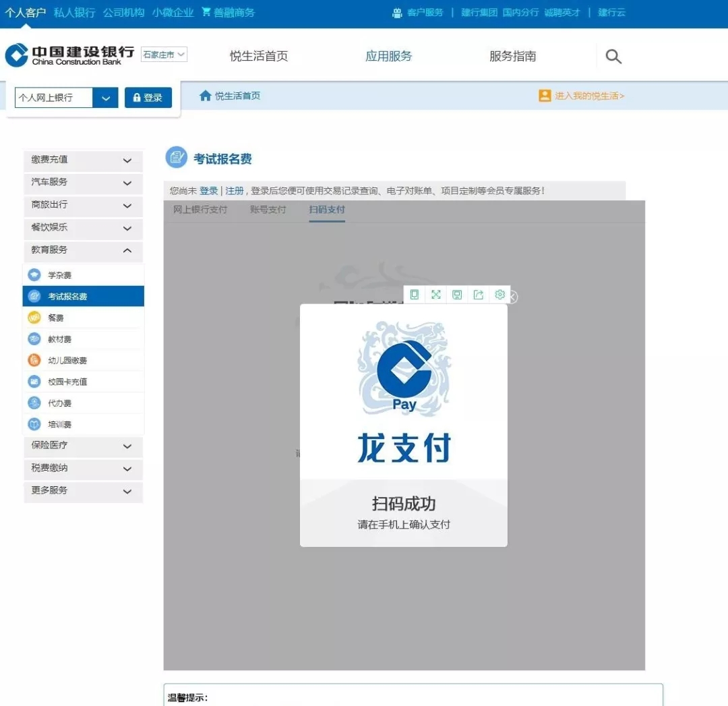Click the China Construction Bank logo
This screenshot has width=728, height=706.
tap(69, 55)
